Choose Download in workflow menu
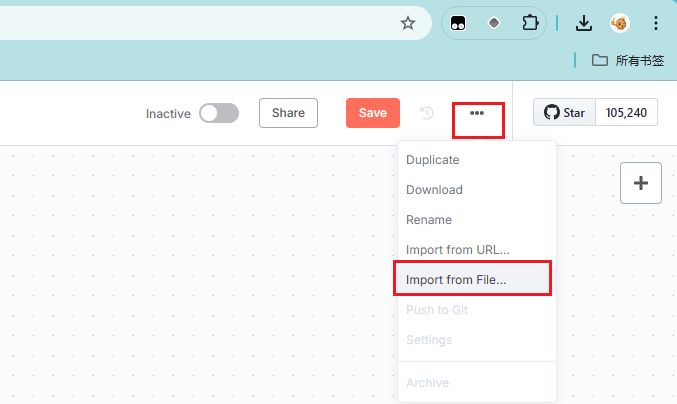677x404 pixels. [434, 190]
